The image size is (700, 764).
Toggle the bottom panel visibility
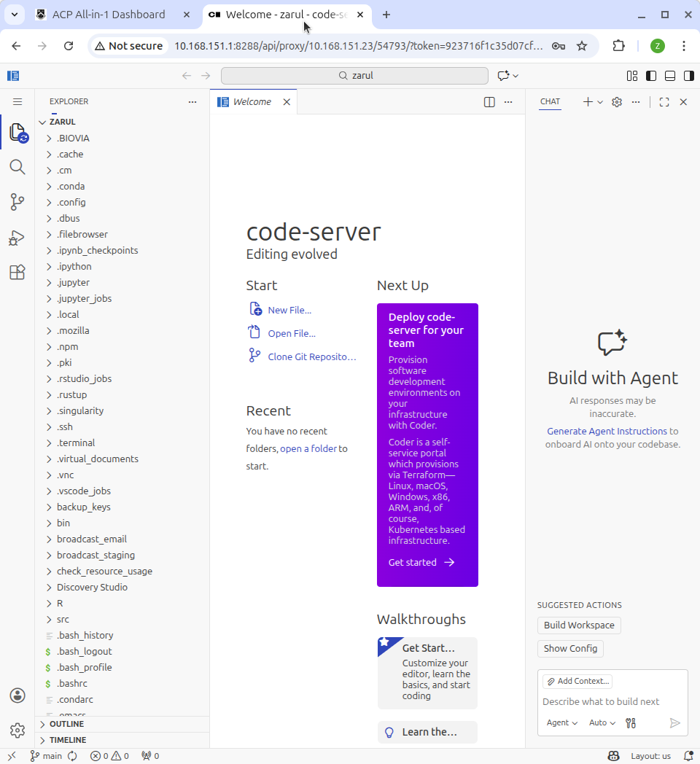coord(669,76)
